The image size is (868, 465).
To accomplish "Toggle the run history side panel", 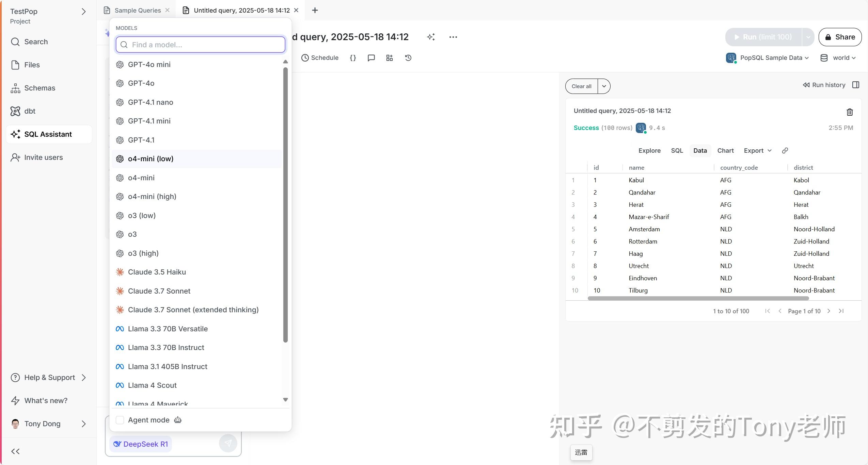I will click(856, 85).
